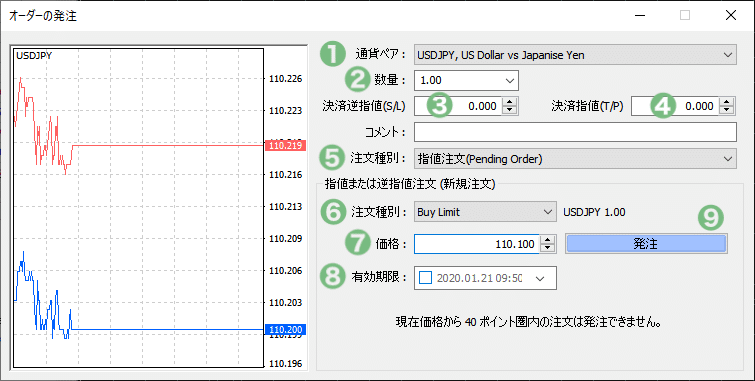755x381 pixels.
Task: Click the 40 ポイント圏内 warning message
Action: pos(528,322)
